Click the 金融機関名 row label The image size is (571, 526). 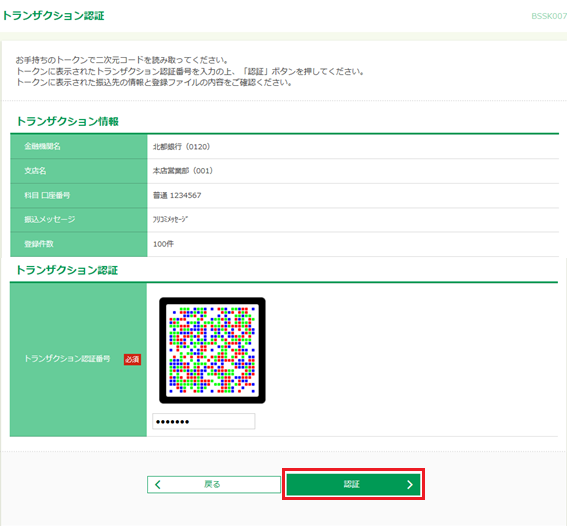point(43,146)
